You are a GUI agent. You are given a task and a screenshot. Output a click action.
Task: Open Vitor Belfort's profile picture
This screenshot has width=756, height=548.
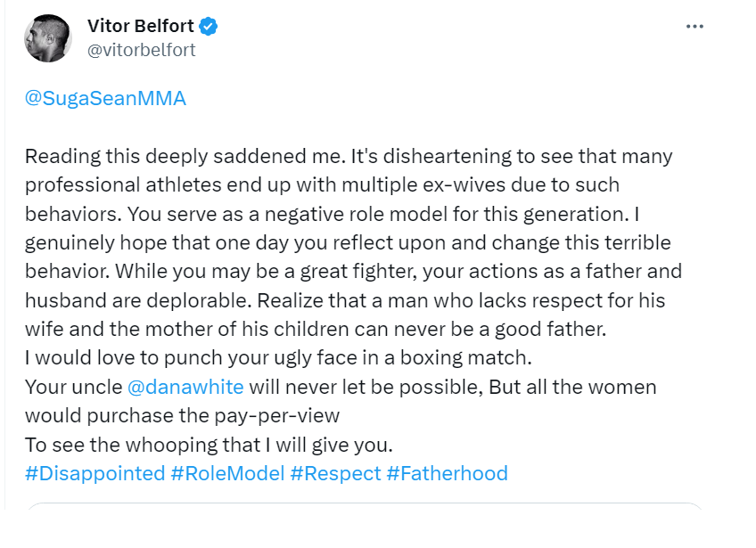[48, 38]
